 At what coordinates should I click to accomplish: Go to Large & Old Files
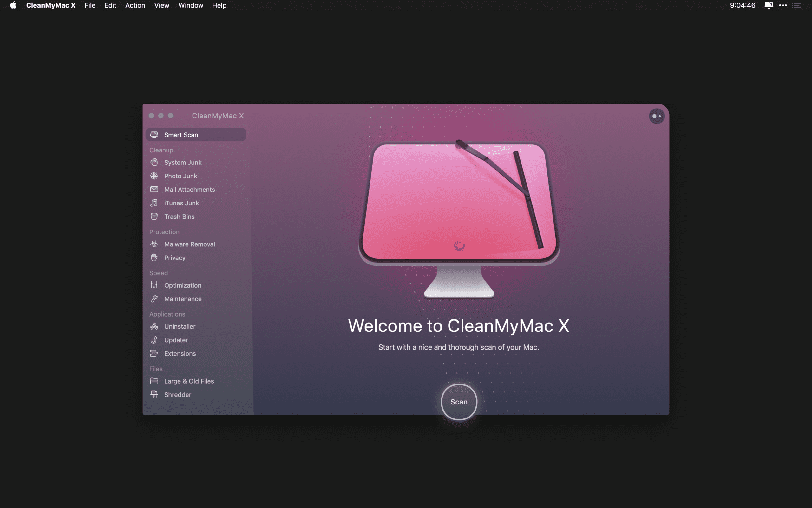tap(196, 381)
